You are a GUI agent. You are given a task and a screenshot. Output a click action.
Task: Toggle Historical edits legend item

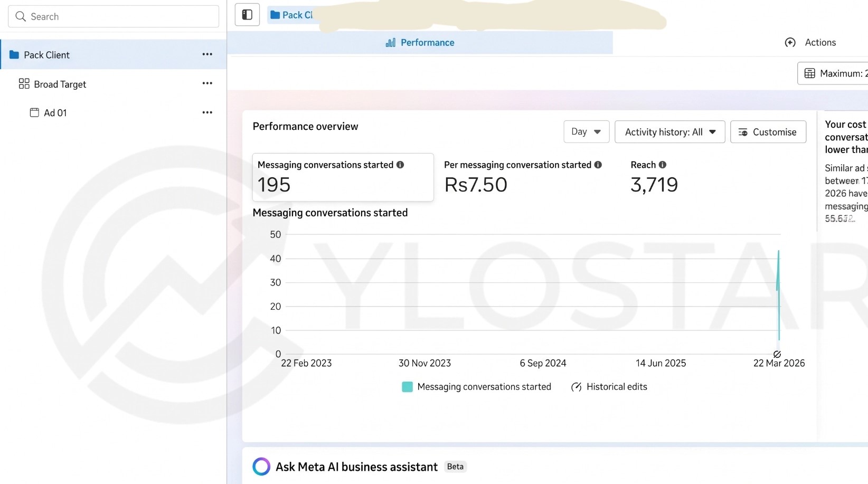click(609, 387)
